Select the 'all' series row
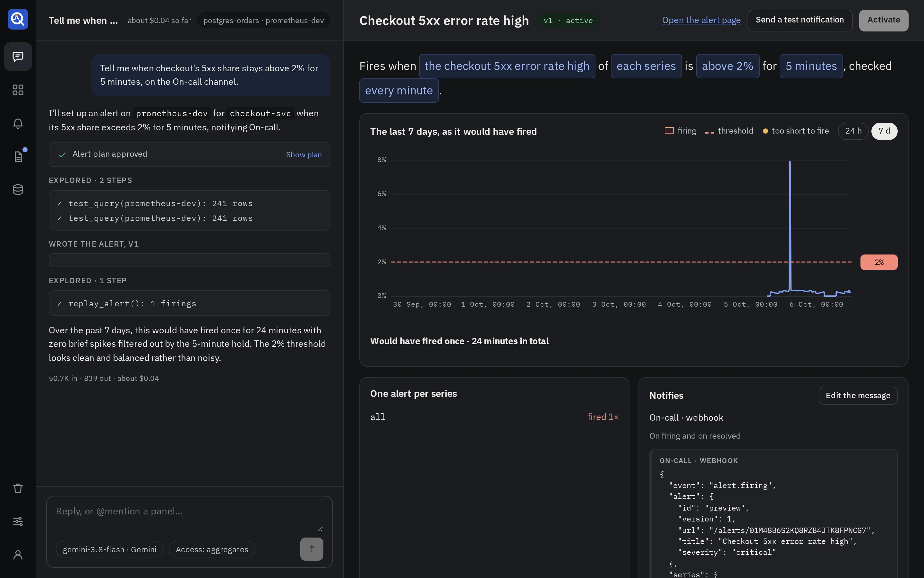Screen dimensions: 924x578 click(x=494, y=417)
